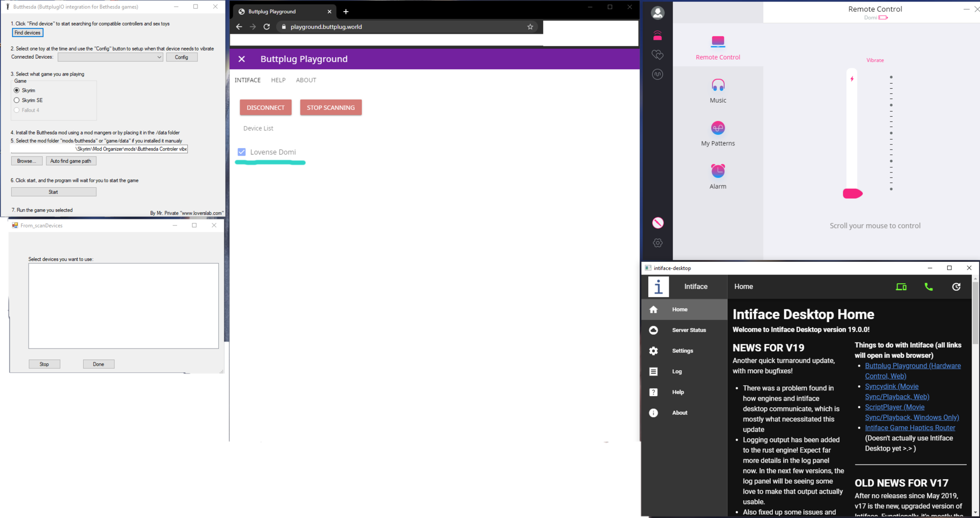This screenshot has width=980, height=518.
Task: Click the red blocked-circle icon in Lovense
Action: pos(657,223)
